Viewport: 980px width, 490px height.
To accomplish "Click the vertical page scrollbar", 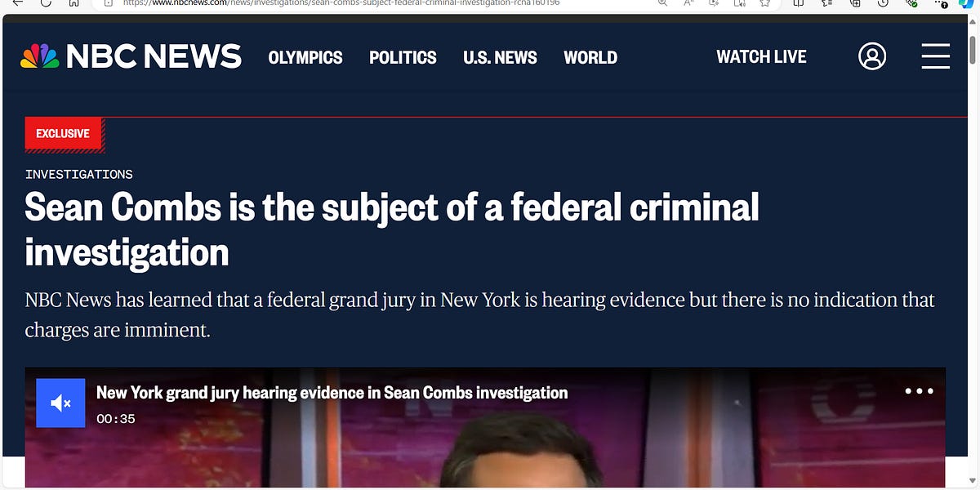I will 973,53.
